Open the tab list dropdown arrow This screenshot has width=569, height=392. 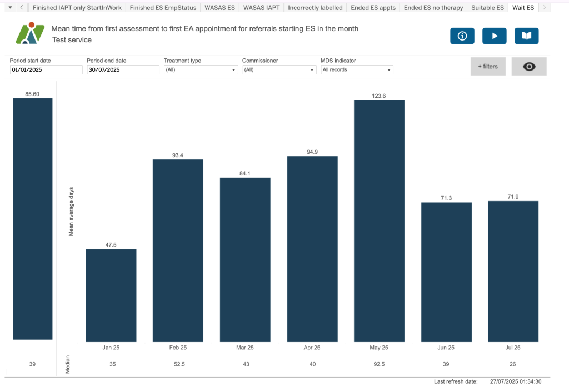click(11, 7)
